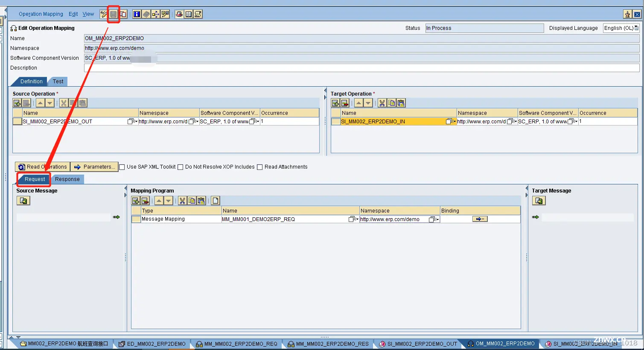This screenshot has height=350, width=644.
Task: Click the copy object icon in top toolbar
Action: (x=123, y=14)
